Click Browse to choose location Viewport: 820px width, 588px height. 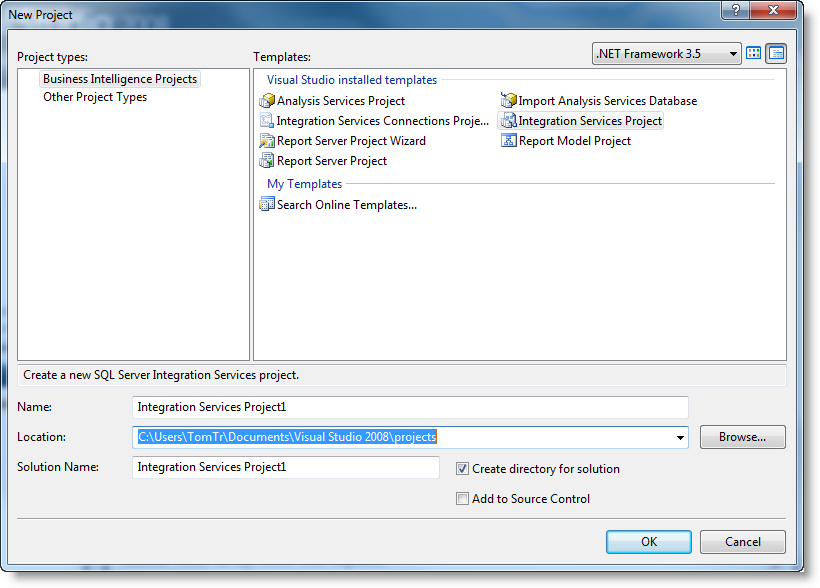click(743, 437)
